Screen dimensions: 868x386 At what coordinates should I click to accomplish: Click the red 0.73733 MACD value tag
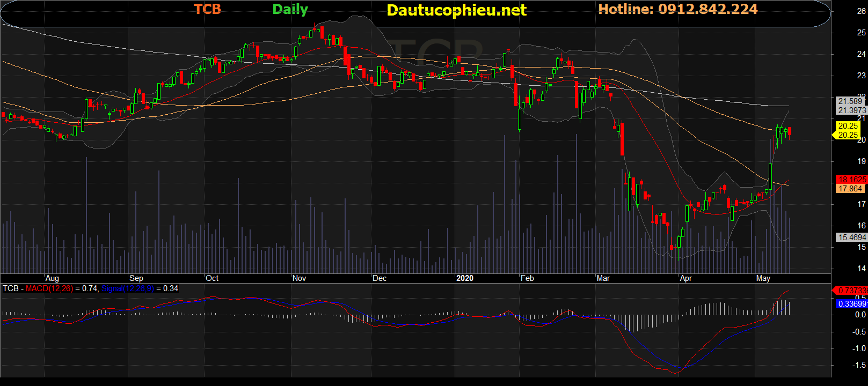click(x=851, y=290)
